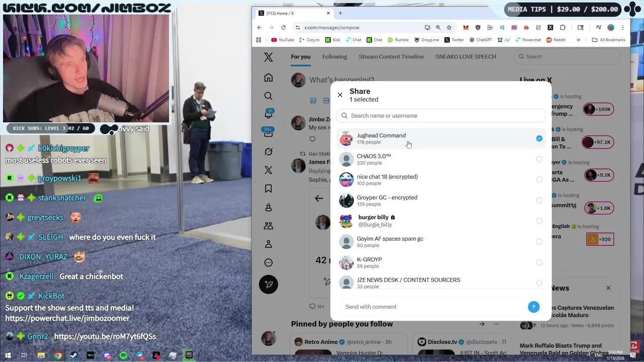Uncheck Jughead Command selection checkmark
The width and height of the screenshot is (644, 362).
(x=539, y=138)
